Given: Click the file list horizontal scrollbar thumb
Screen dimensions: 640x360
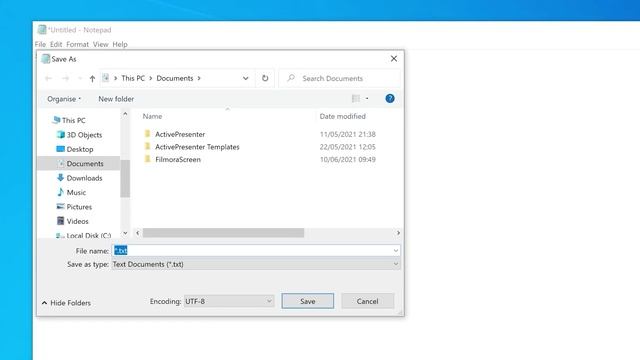Looking at the screenshot, I should 223,233.
